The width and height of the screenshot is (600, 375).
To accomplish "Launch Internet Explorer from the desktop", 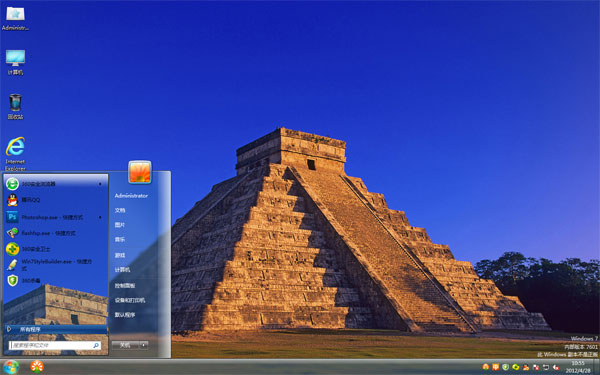I will coord(15,153).
